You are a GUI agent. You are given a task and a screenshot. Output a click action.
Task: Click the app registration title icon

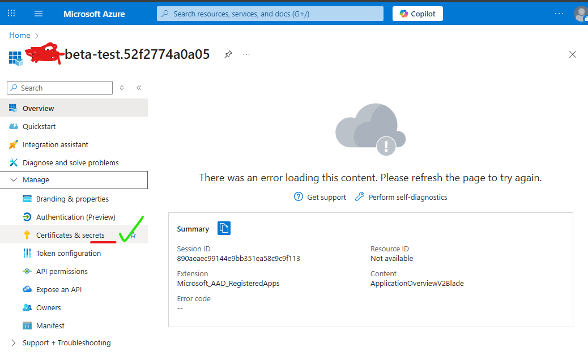click(x=16, y=58)
